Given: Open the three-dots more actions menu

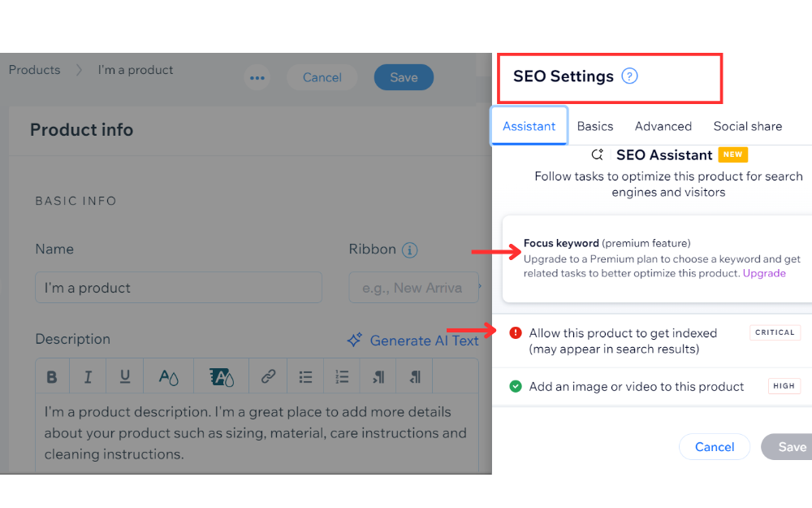Looking at the screenshot, I should pos(257,78).
